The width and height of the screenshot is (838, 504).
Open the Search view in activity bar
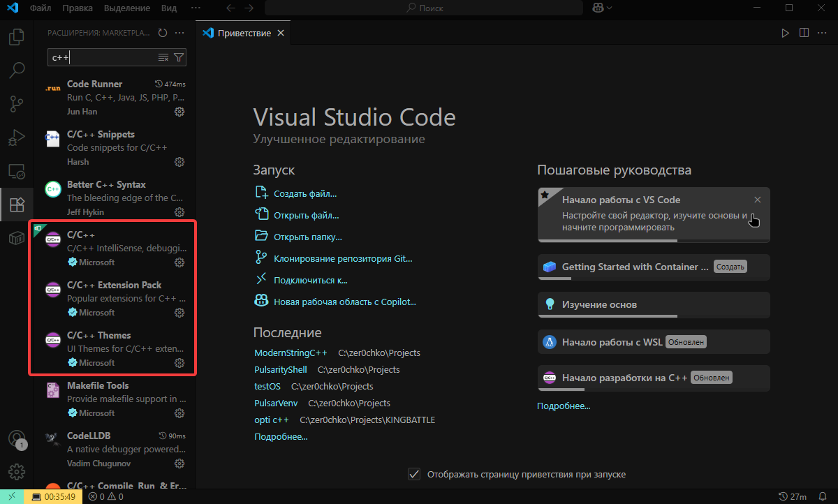coord(16,70)
